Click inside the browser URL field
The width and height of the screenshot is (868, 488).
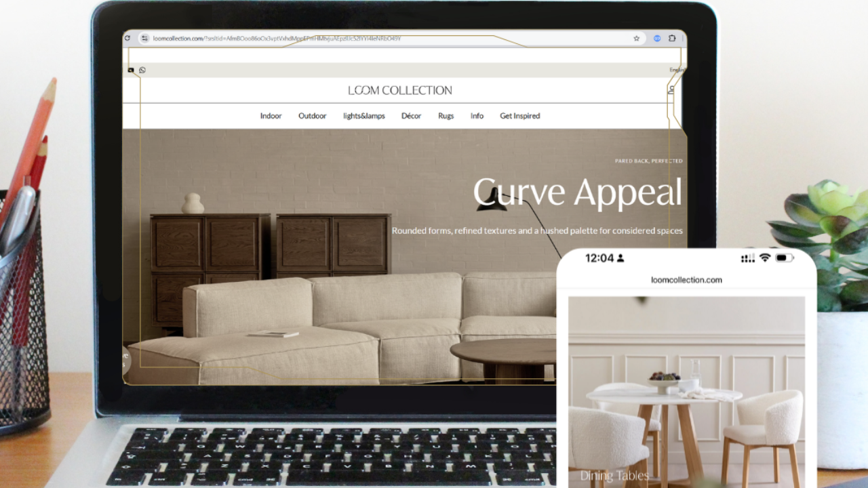339,39
